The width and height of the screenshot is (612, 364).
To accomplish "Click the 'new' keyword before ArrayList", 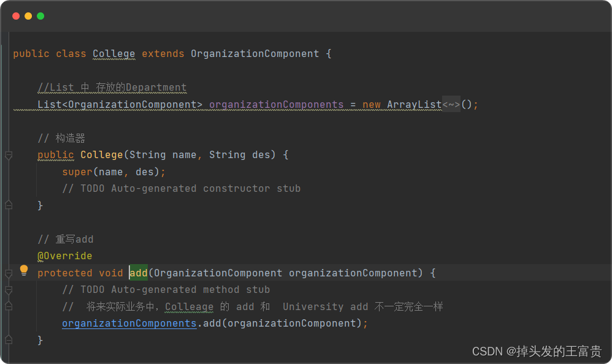I will (372, 105).
